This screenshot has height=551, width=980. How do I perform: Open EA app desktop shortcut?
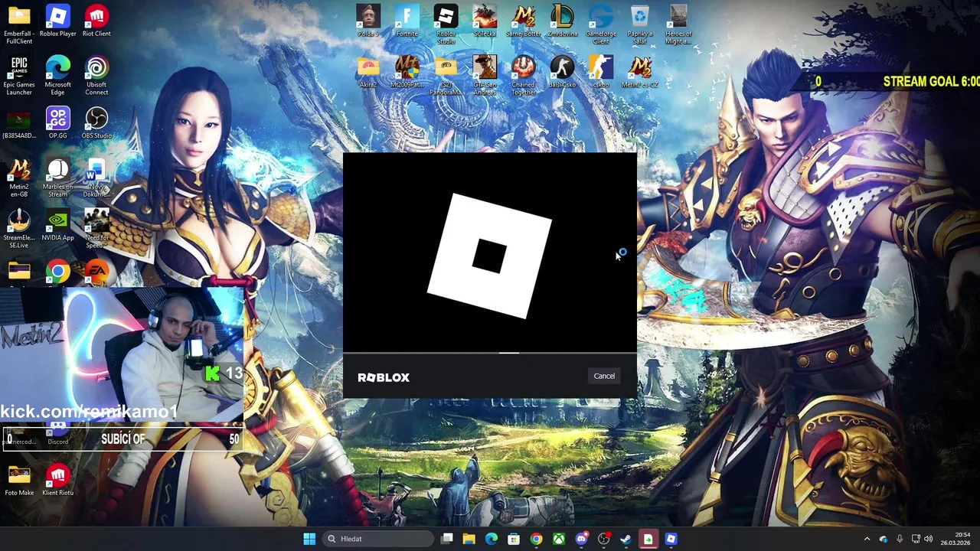click(x=96, y=272)
